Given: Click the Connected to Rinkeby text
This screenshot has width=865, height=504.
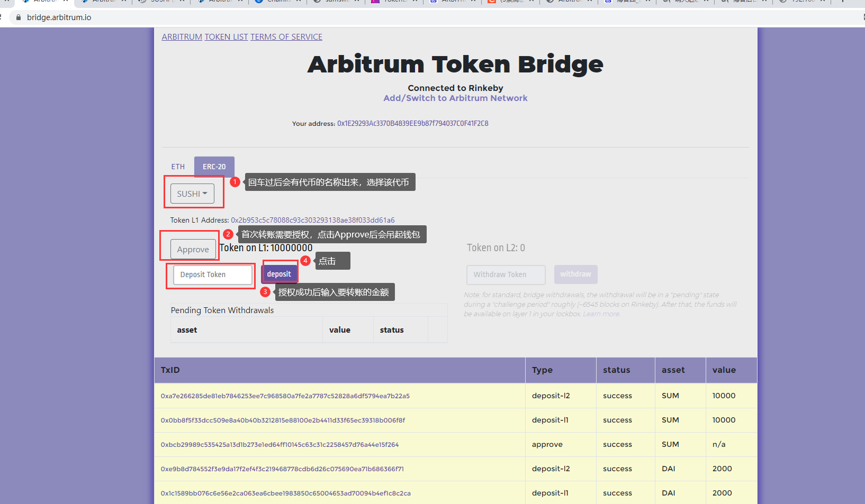Looking at the screenshot, I should tap(455, 88).
